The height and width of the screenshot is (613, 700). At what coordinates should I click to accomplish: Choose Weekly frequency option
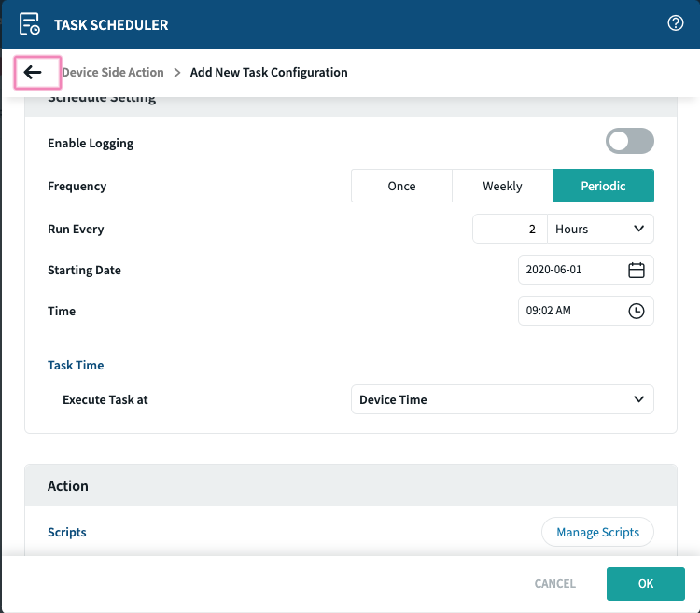[502, 186]
